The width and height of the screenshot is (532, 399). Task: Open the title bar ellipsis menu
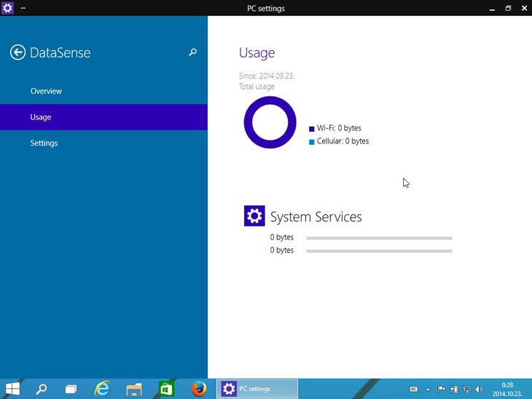click(23, 8)
